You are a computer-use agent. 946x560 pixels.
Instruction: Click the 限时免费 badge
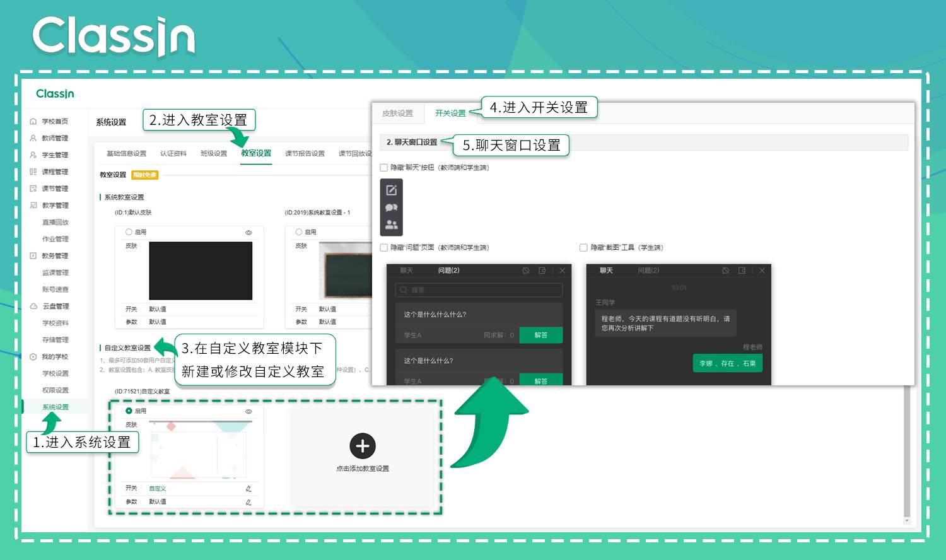145,175
